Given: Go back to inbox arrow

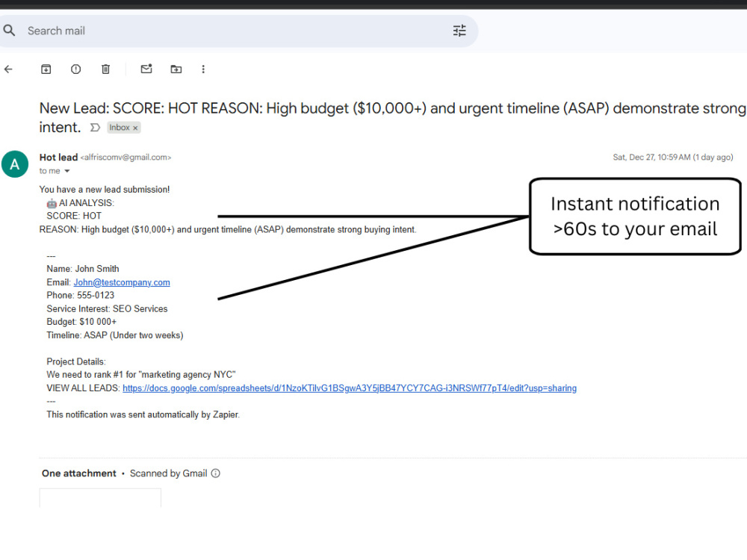Looking at the screenshot, I should tap(8, 69).
